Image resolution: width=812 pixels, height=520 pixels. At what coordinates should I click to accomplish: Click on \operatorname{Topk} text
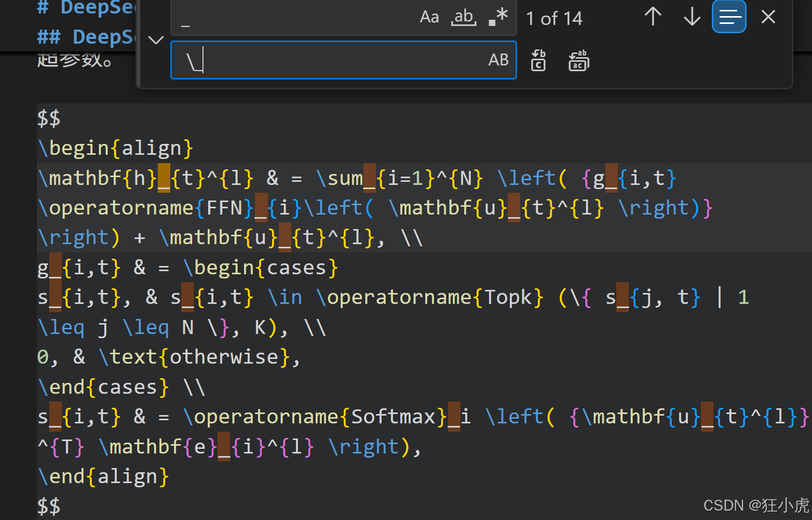(x=430, y=298)
